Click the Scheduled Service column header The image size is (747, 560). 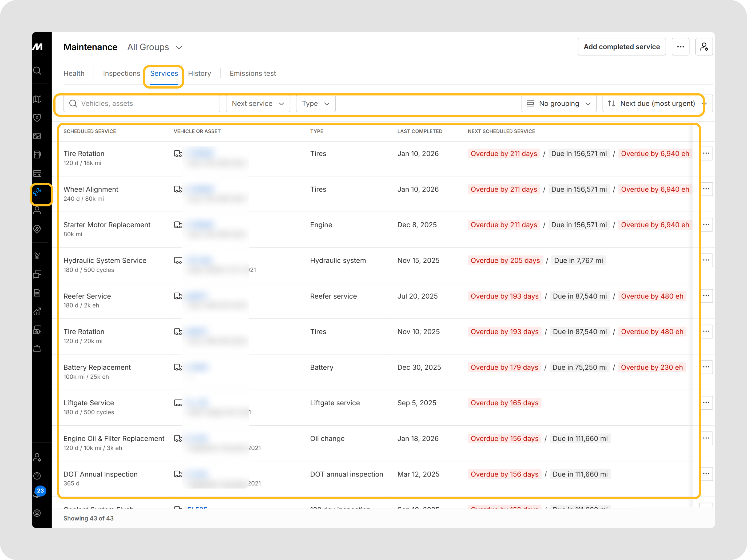(x=90, y=131)
